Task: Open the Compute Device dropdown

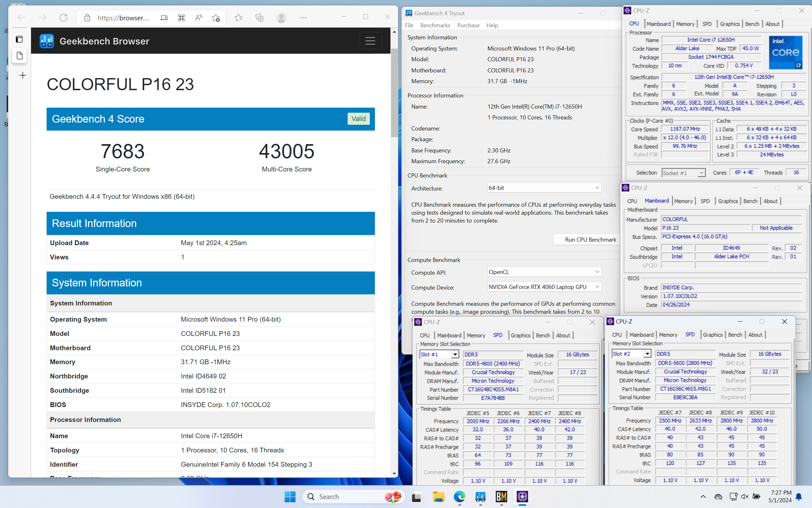Action: tap(544, 287)
